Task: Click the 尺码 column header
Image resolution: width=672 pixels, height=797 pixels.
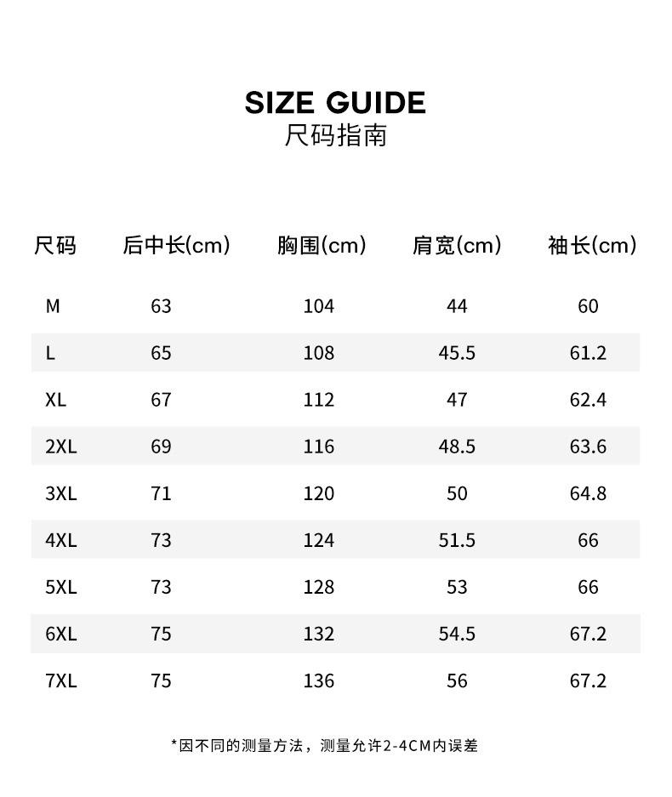Action: tap(55, 246)
